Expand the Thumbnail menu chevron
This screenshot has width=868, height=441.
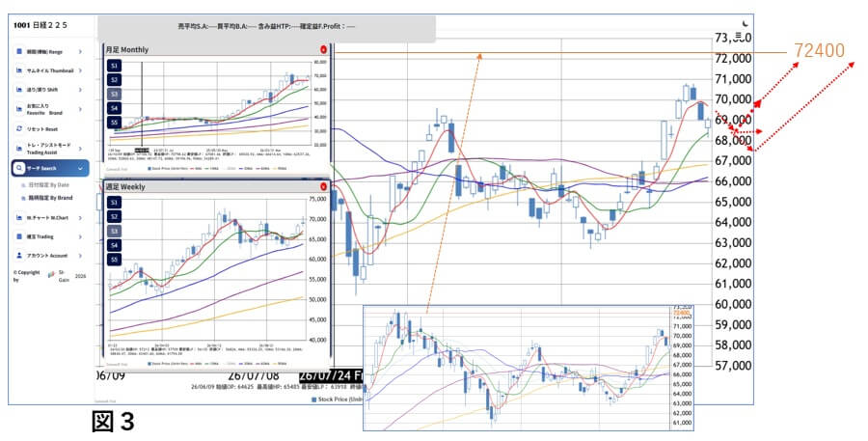pyautogui.click(x=80, y=70)
